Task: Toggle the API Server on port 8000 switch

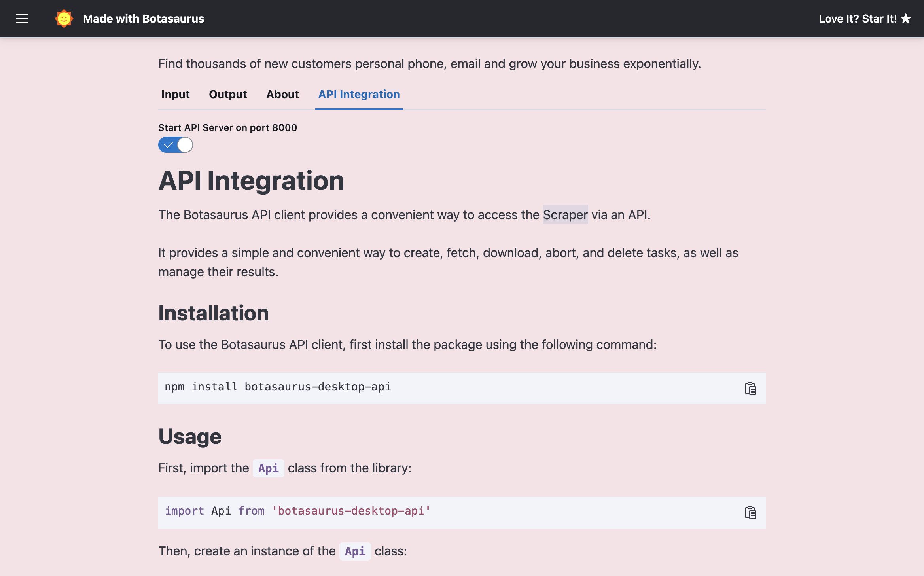Action: pyautogui.click(x=176, y=145)
